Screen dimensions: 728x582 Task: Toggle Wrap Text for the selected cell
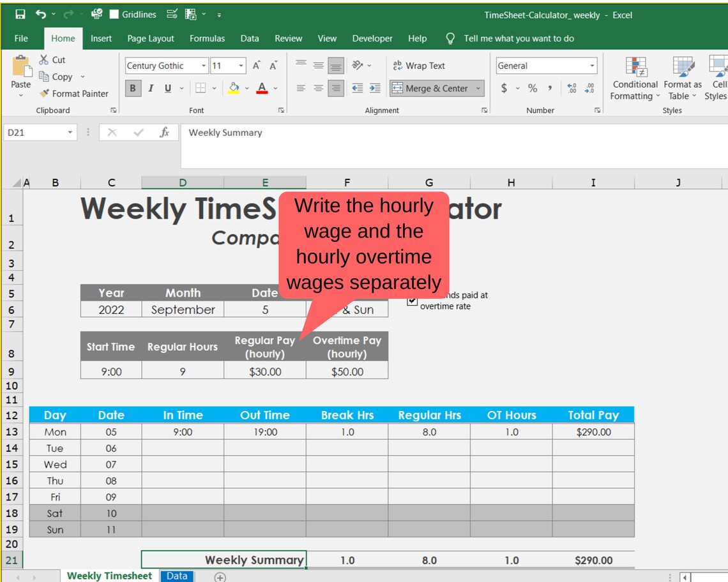coord(420,65)
